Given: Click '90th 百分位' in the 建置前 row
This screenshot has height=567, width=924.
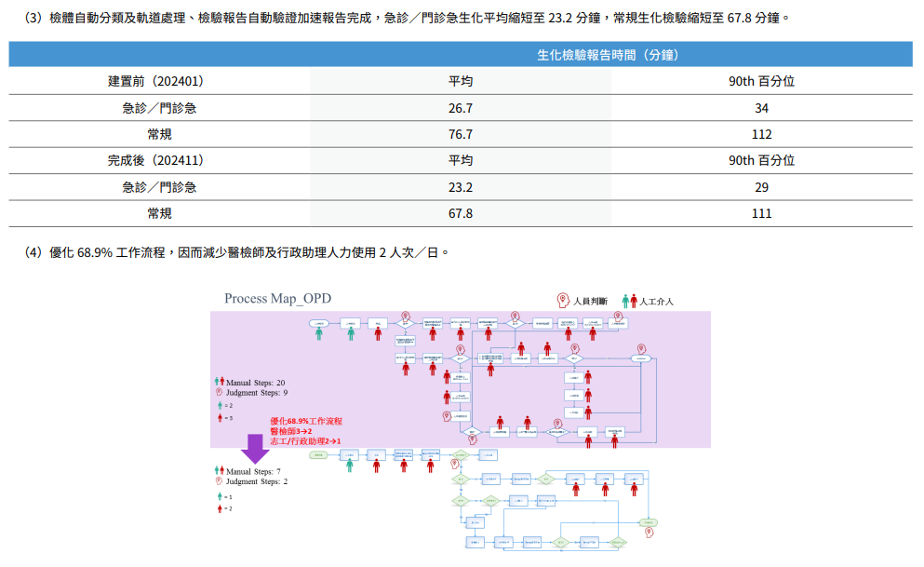Looking at the screenshot, I should click(x=761, y=81).
